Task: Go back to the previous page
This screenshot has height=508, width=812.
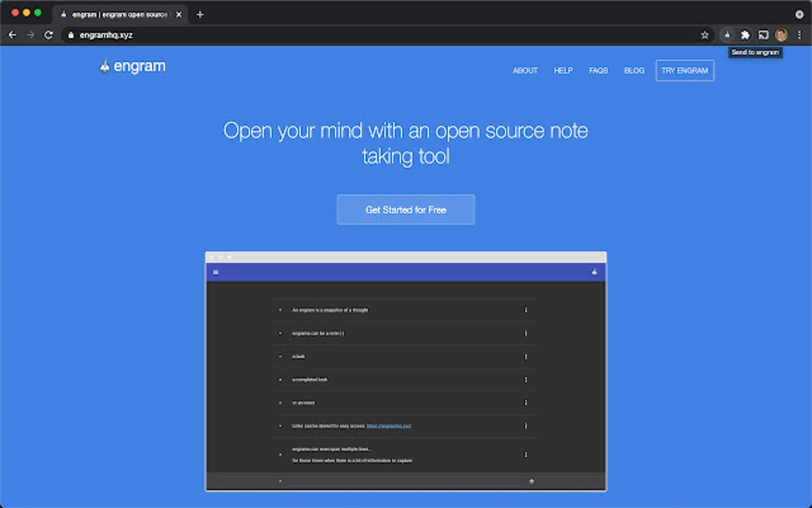Action: point(13,35)
